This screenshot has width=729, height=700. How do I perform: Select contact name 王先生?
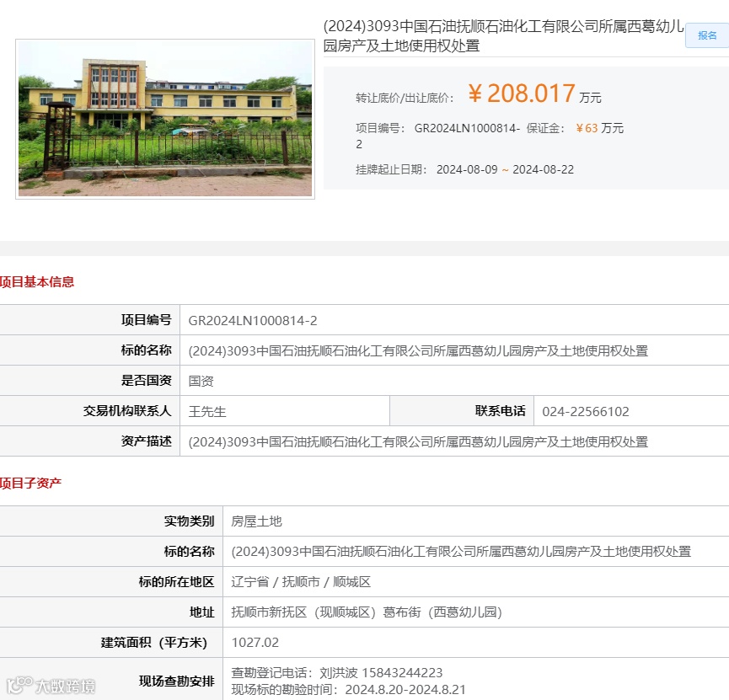[207, 411]
